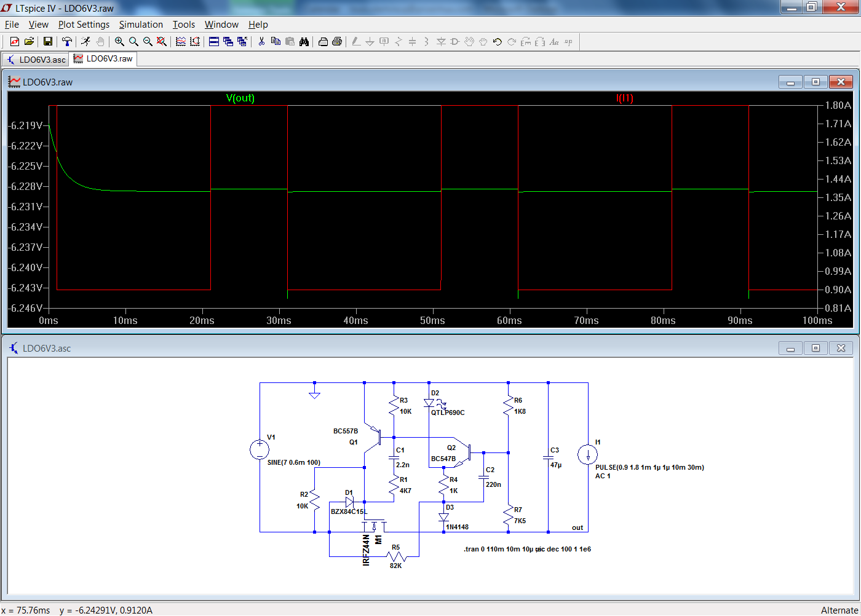Click the scissors Cut icon
The height and width of the screenshot is (616, 861).
[x=261, y=42]
